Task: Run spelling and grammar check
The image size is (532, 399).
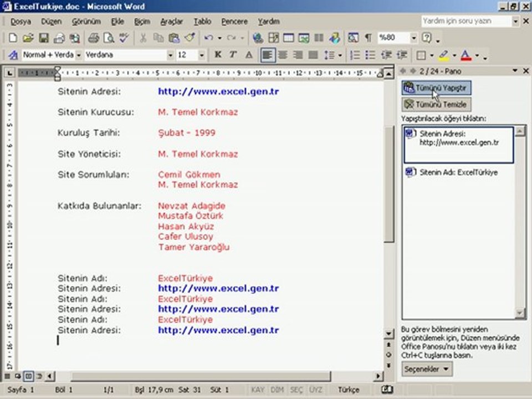Action: (124, 38)
